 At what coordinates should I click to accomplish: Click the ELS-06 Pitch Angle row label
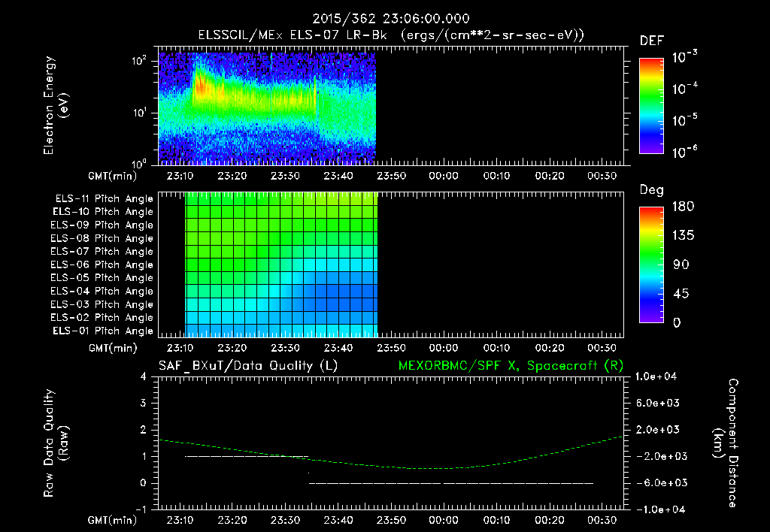click(102, 264)
